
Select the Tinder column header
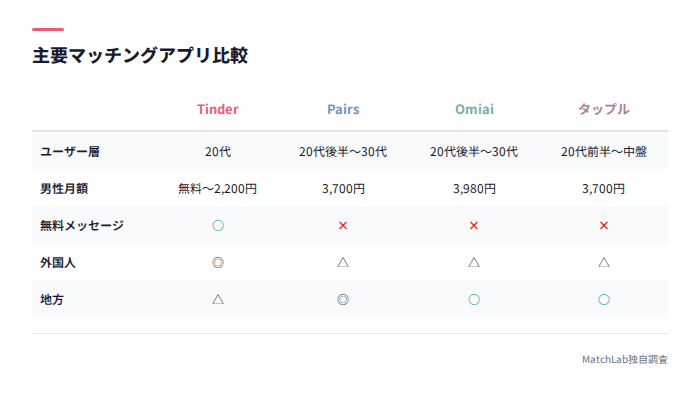pos(218,109)
